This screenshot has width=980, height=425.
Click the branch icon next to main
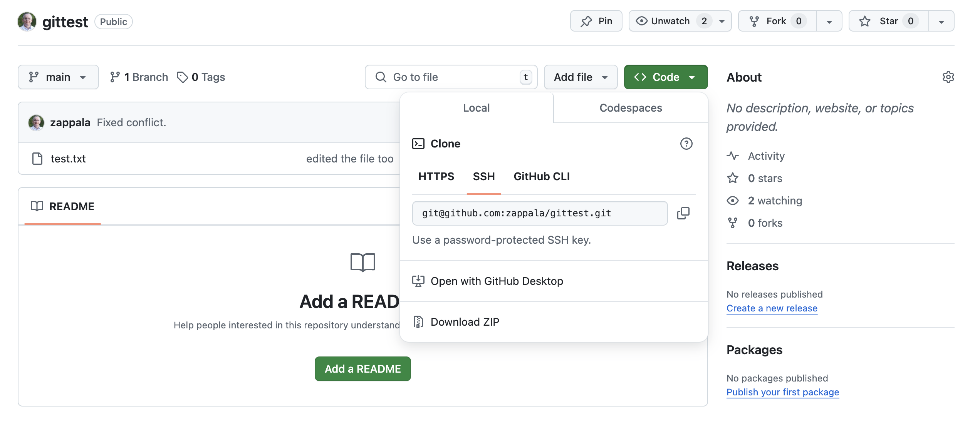pos(34,76)
